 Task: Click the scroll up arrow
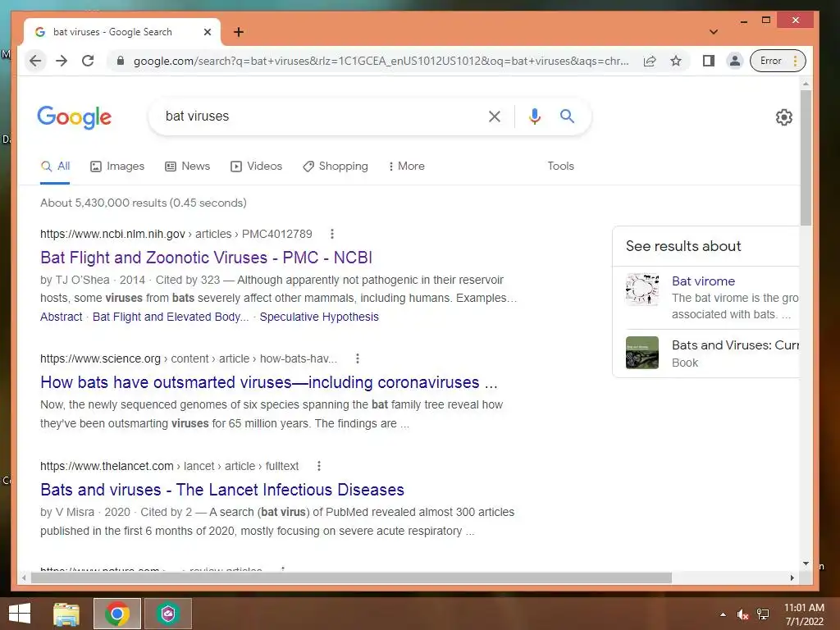pos(806,84)
